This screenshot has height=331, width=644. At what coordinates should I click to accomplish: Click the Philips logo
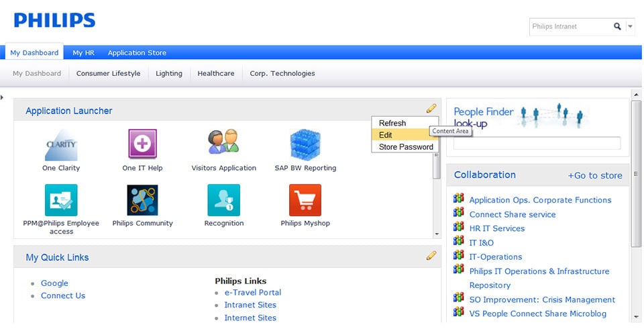pyautogui.click(x=54, y=20)
